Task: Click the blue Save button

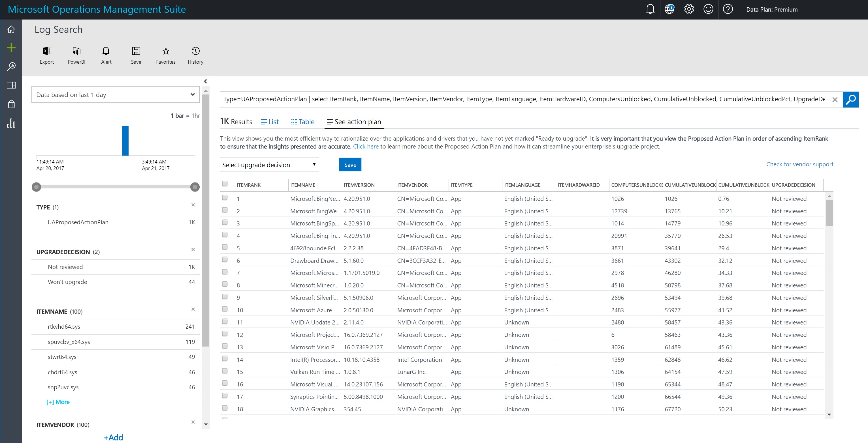Action: pos(350,165)
